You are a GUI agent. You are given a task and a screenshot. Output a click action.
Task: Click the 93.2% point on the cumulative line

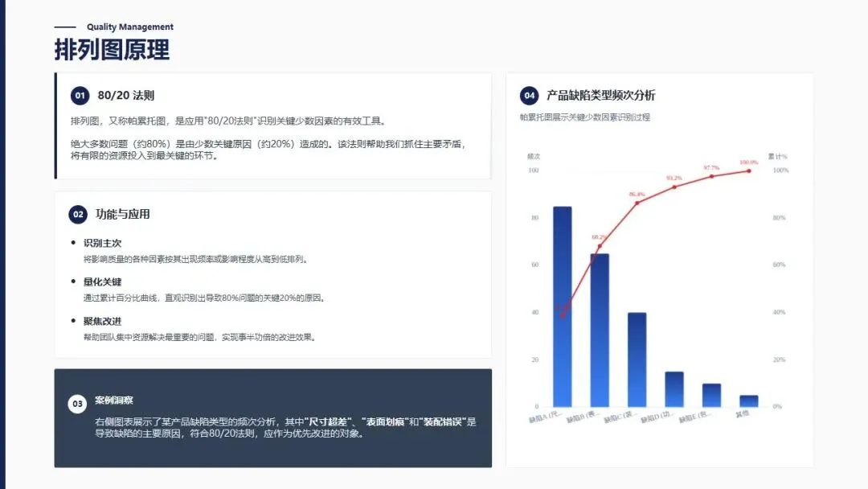(674, 187)
